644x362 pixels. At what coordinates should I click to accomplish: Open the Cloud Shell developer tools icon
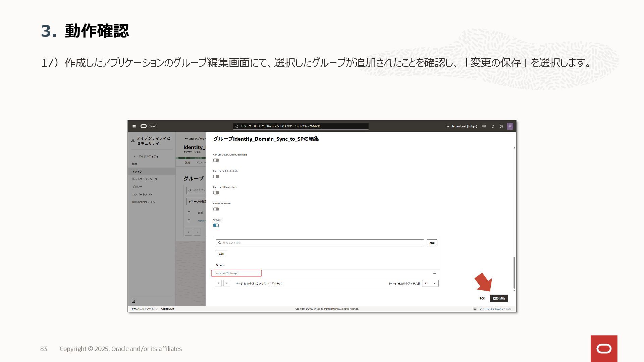484,126
